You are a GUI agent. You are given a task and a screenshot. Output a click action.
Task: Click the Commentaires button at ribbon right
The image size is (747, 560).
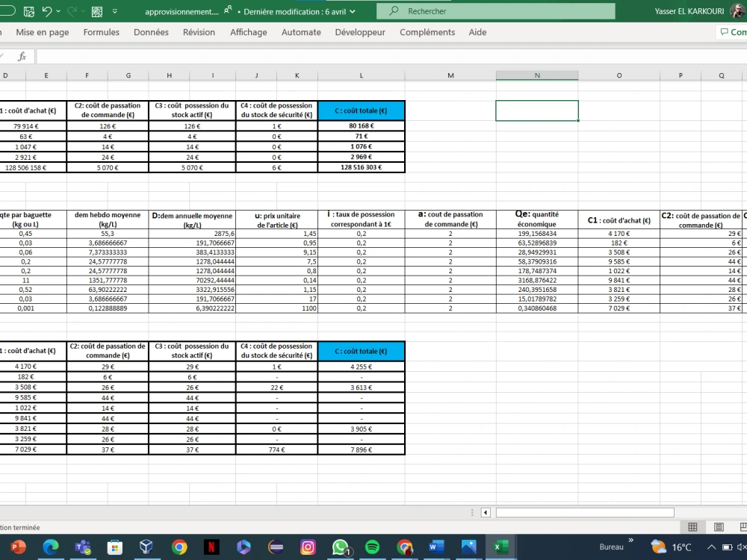(x=733, y=32)
